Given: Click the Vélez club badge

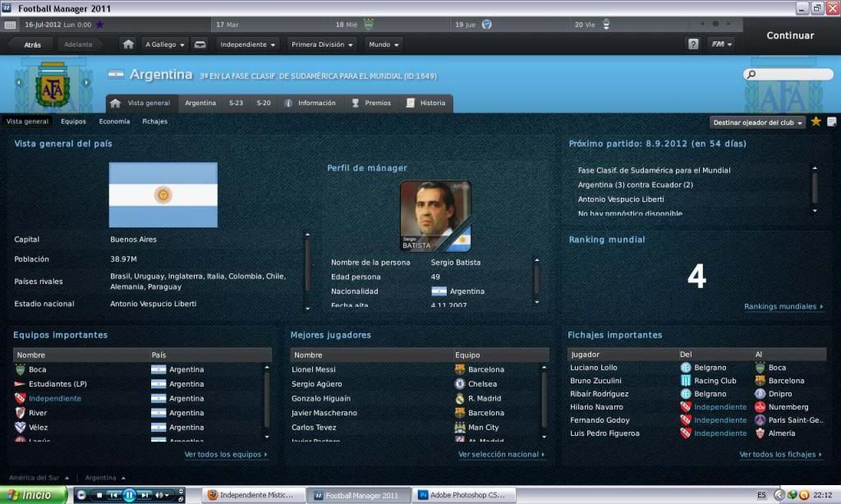Looking at the screenshot, I should tap(21, 428).
